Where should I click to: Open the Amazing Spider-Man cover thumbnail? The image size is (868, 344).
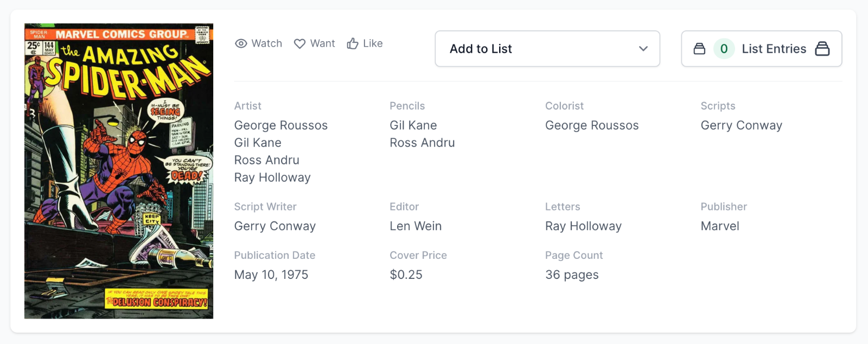coord(119,171)
